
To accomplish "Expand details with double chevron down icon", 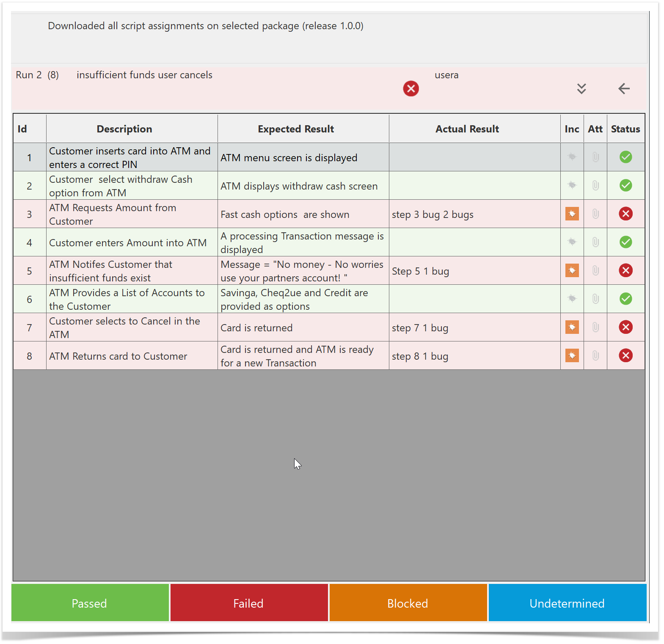I will pyautogui.click(x=581, y=89).
